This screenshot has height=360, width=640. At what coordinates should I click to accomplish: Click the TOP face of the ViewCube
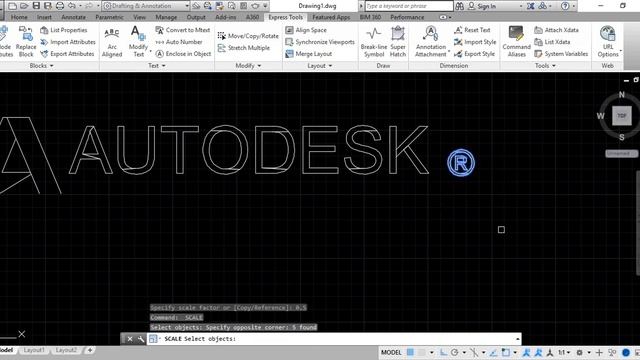[622, 116]
